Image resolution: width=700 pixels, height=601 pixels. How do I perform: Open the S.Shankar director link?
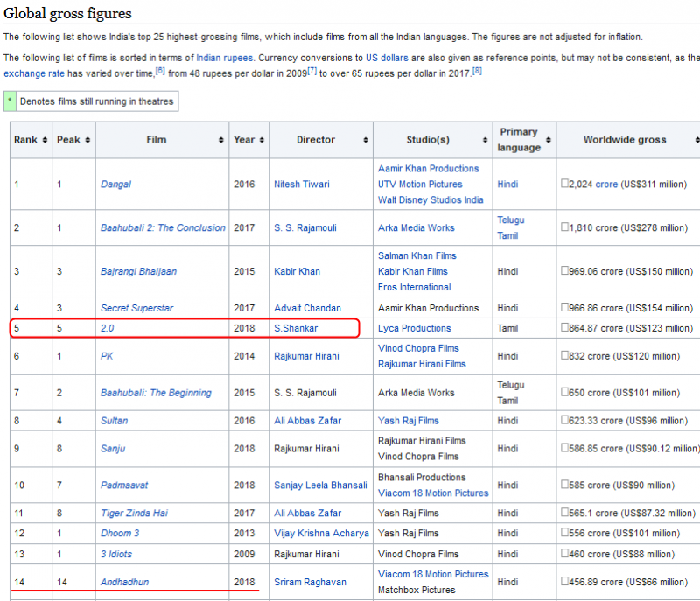(296, 328)
